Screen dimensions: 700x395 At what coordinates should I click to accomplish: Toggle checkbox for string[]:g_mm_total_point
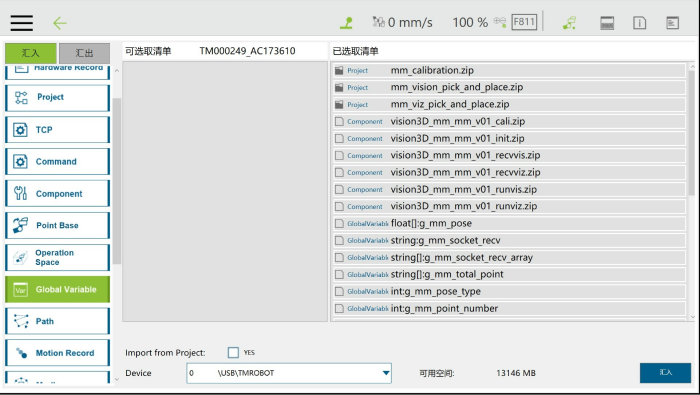[339, 274]
